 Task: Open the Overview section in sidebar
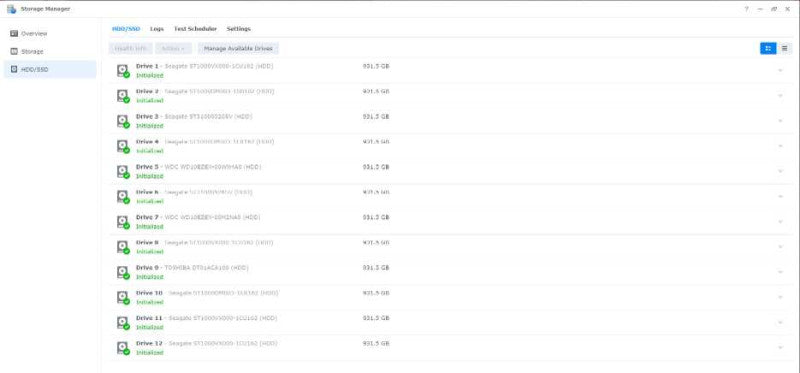[x=49, y=34]
